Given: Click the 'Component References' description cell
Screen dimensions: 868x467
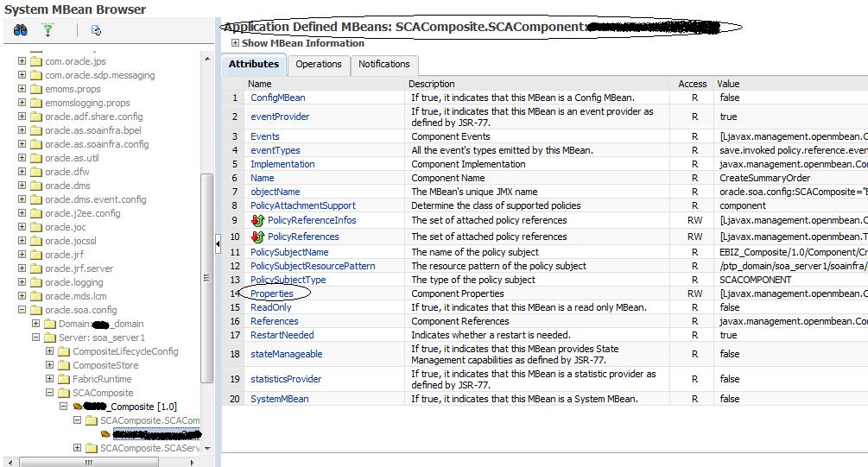Looking at the screenshot, I should [460, 321].
